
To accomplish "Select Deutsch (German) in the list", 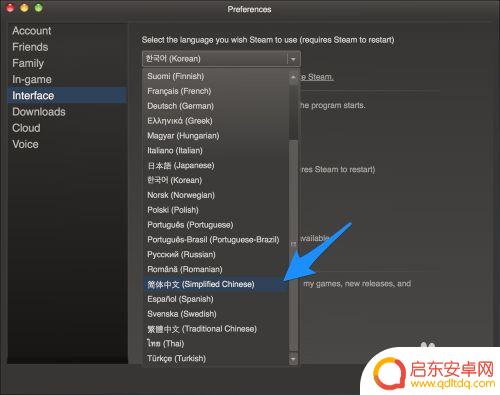I will [x=216, y=106].
